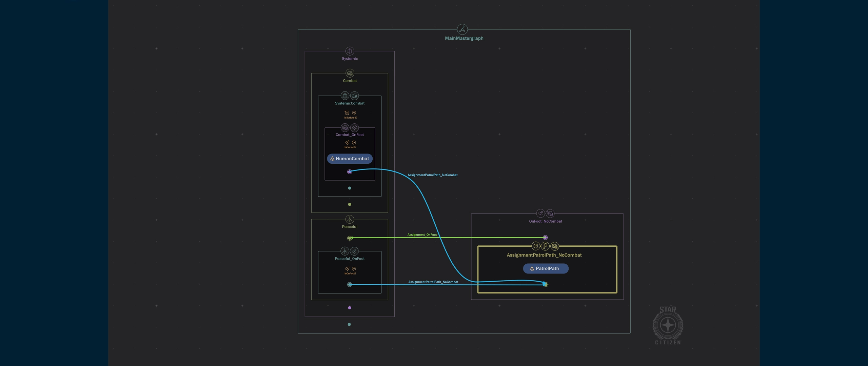Click the MainMastergraph graph icon
This screenshot has width=868, height=366.
[x=462, y=29]
